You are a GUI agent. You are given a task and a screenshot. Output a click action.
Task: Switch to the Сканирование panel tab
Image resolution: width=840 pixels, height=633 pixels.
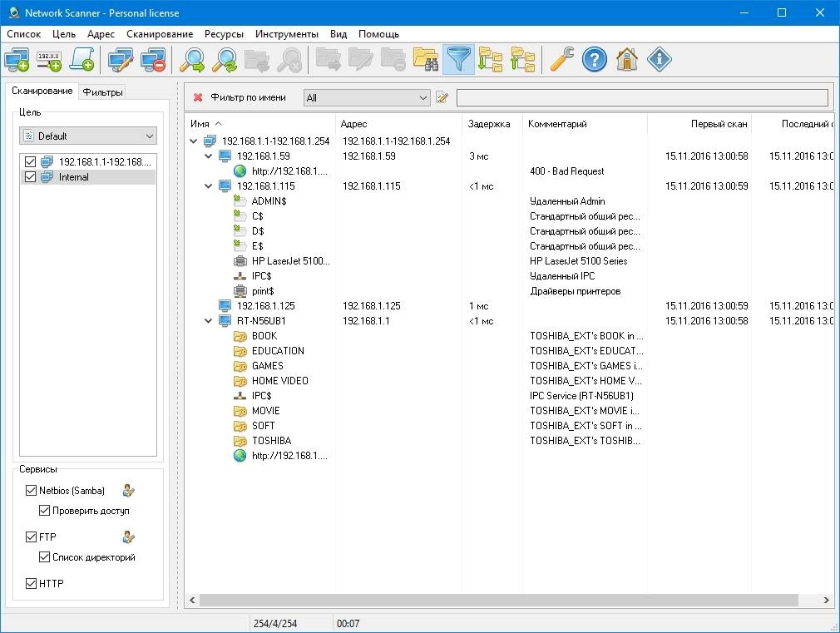(42, 91)
